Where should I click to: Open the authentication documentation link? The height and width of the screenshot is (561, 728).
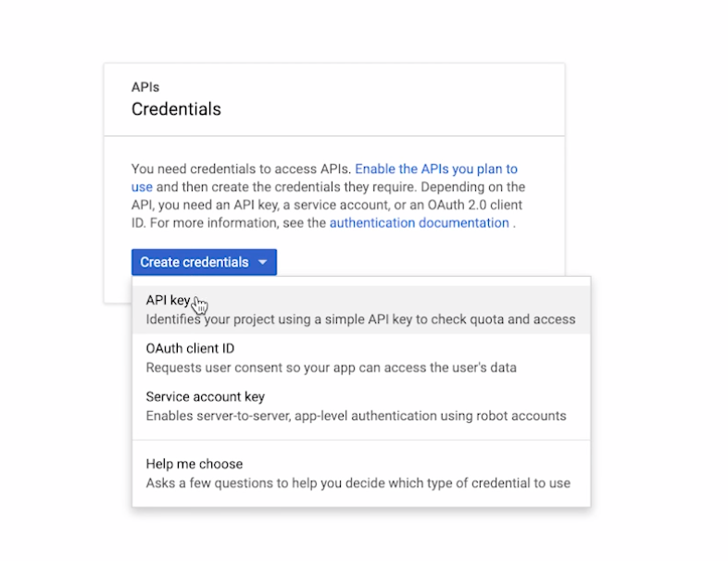click(420, 223)
